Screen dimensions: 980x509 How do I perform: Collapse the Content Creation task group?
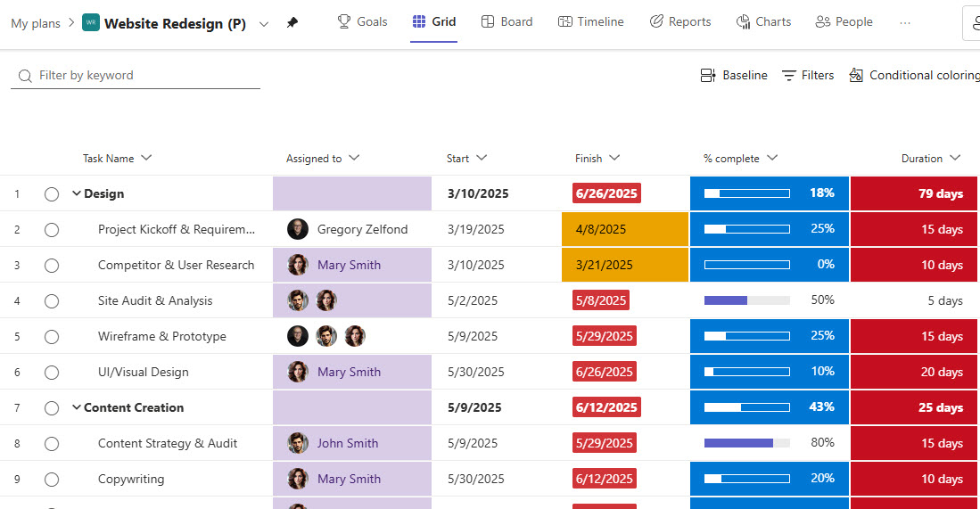pyautogui.click(x=77, y=407)
